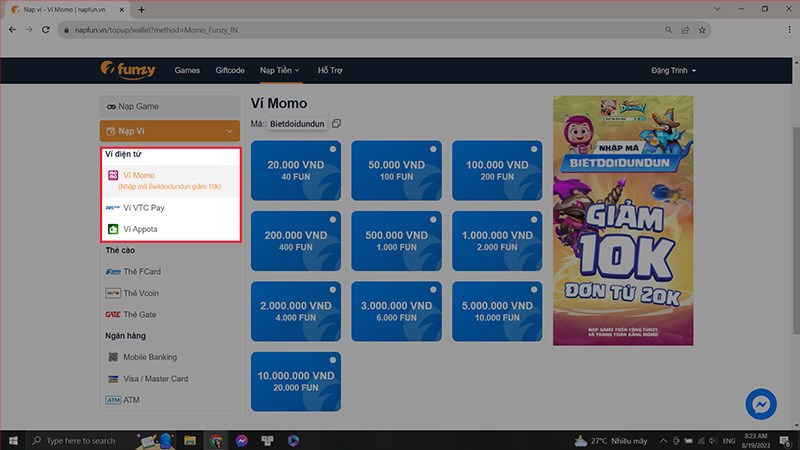Select the 200.000 VND package
Viewport: 800px width, 450px height.
[x=296, y=241]
